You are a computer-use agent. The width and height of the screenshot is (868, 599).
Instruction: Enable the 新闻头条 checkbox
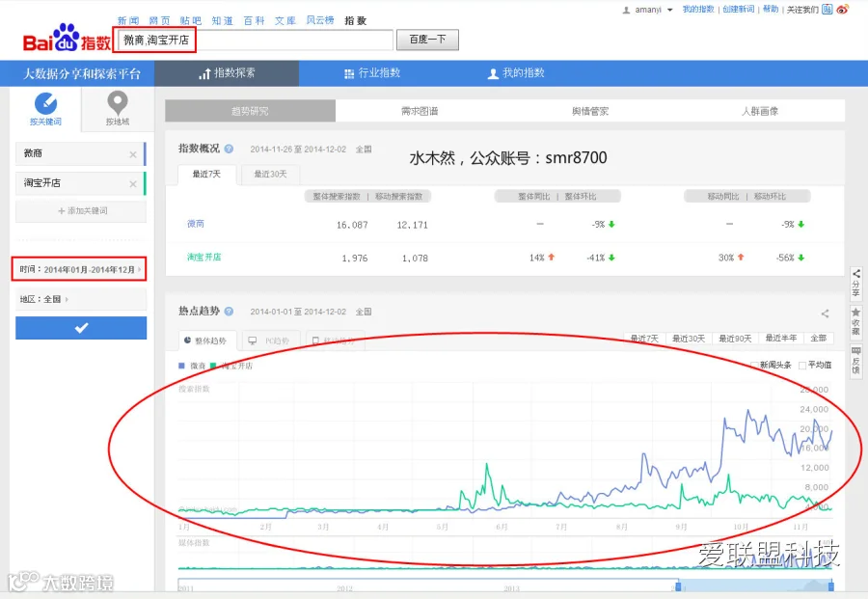[754, 365]
